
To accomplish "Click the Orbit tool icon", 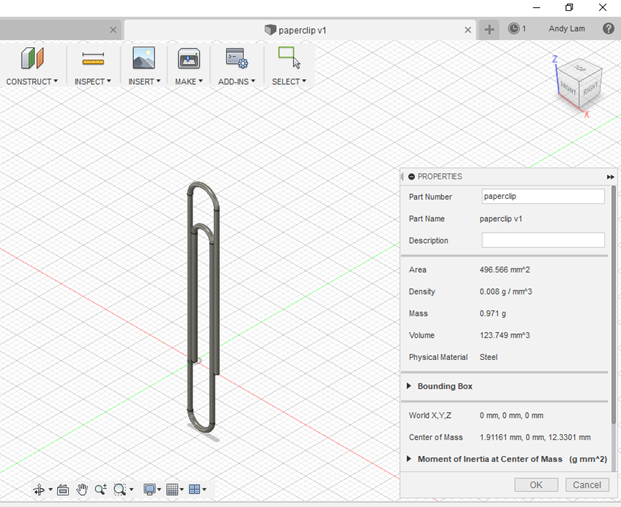I will point(39,490).
